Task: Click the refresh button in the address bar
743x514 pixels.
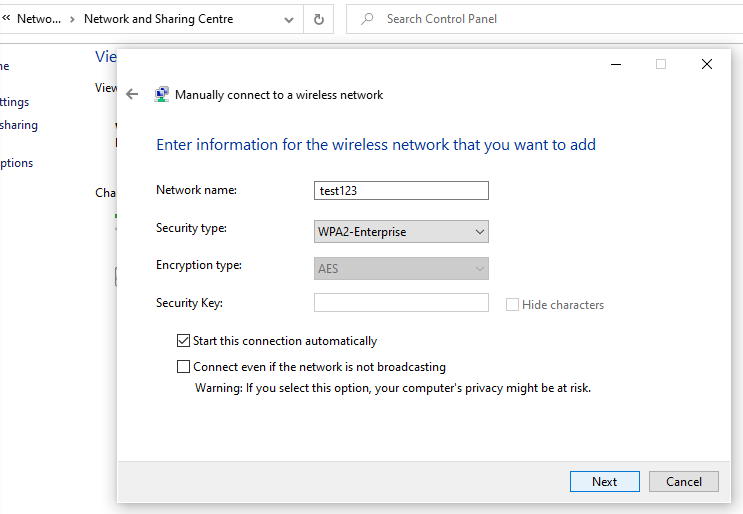Action: [x=319, y=19]
